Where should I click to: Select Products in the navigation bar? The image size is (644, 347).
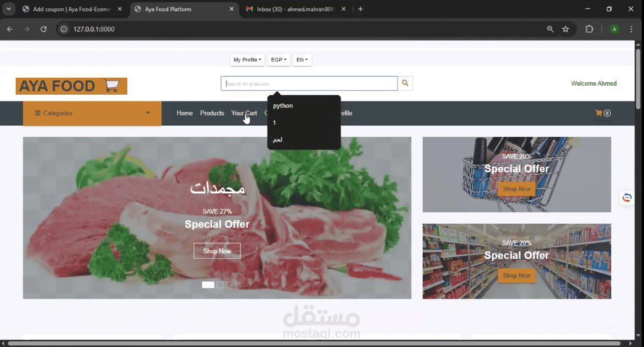pyautogui.click(x=212, y=113)
